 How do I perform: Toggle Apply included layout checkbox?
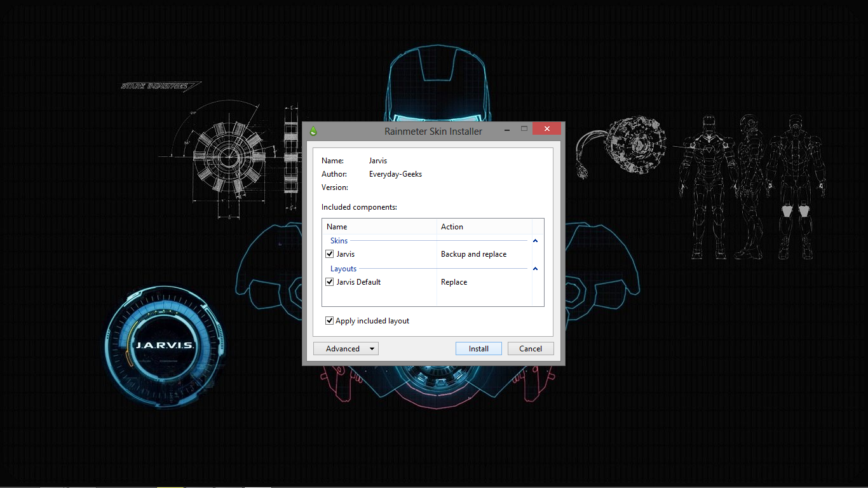coord(329,321)
